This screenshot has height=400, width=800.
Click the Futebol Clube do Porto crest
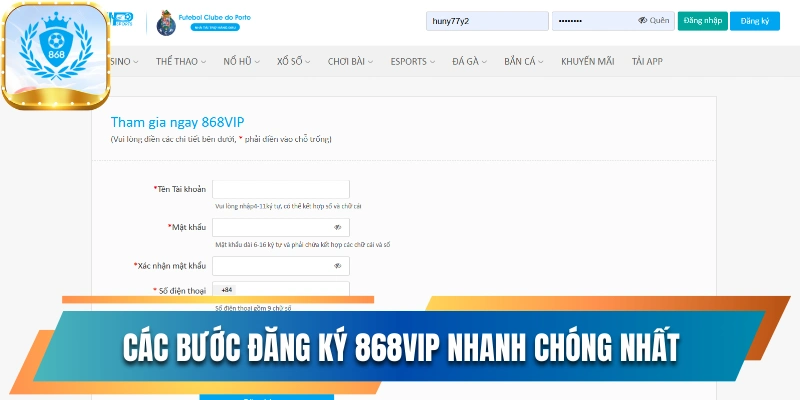coord(166,23)
